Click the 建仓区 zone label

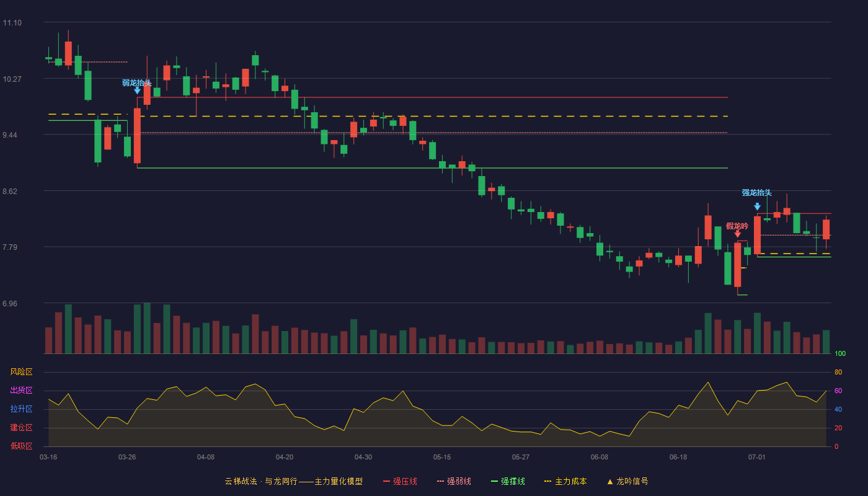[x=21, y=428]
